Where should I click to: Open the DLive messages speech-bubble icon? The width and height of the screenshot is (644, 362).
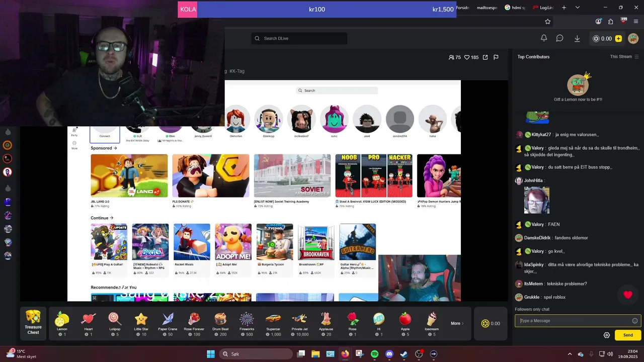click(x=559, y=38)
